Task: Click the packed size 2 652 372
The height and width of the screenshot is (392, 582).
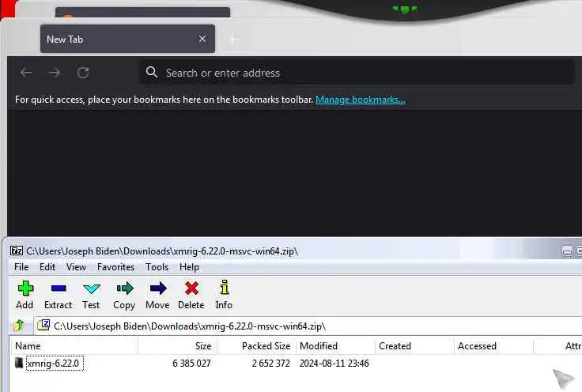Action: tap(271, 363)
